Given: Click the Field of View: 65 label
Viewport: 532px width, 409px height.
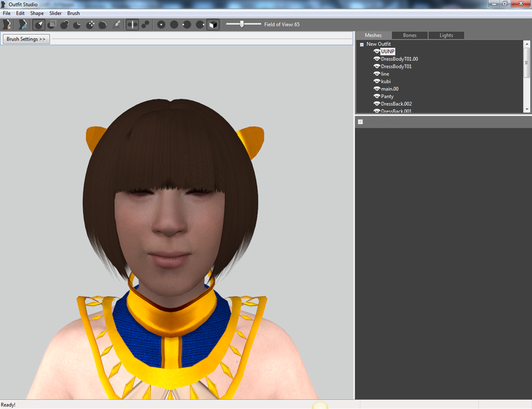Looking at the screenshot, I should pyautogui.click(x=282, y=24).
